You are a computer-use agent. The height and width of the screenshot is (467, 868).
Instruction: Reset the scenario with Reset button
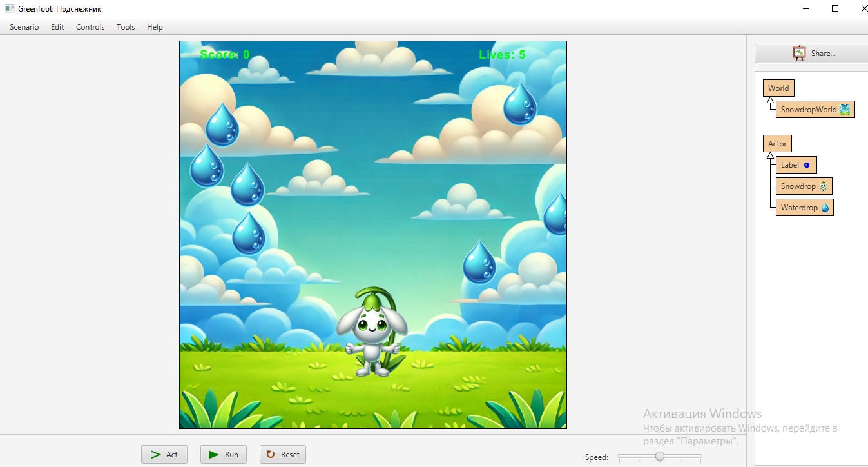[283, 455]
